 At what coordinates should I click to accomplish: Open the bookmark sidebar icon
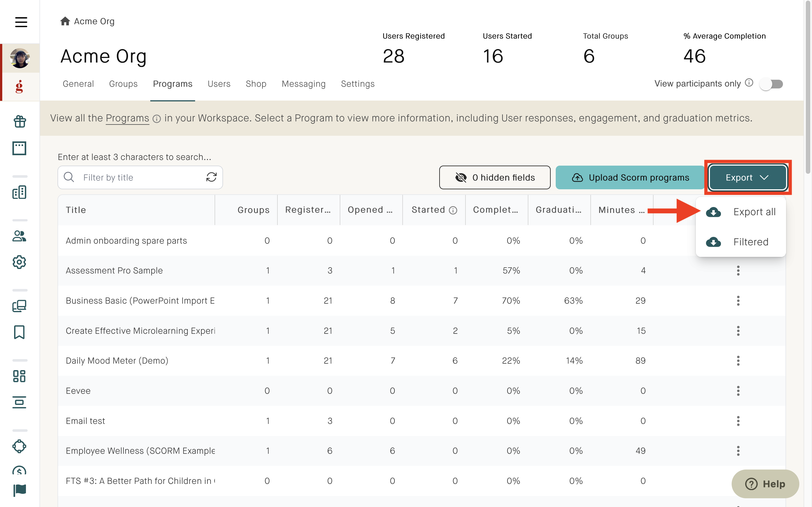point(19,332)
